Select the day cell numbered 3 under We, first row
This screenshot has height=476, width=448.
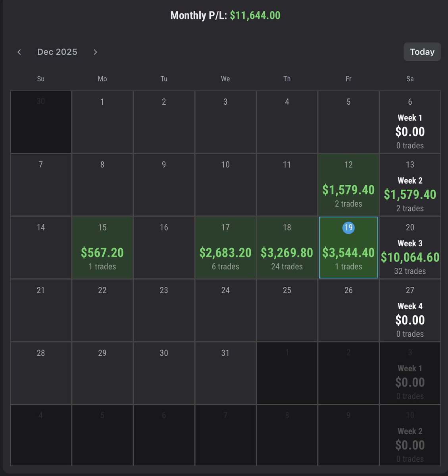click(225, 122)
